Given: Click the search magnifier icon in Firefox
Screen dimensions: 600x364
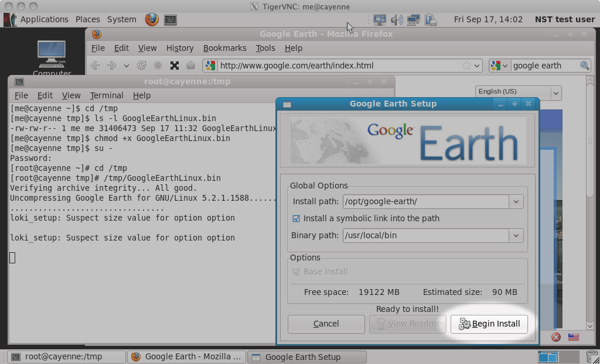Looking at the screenshot, I should tap(584, 66).
